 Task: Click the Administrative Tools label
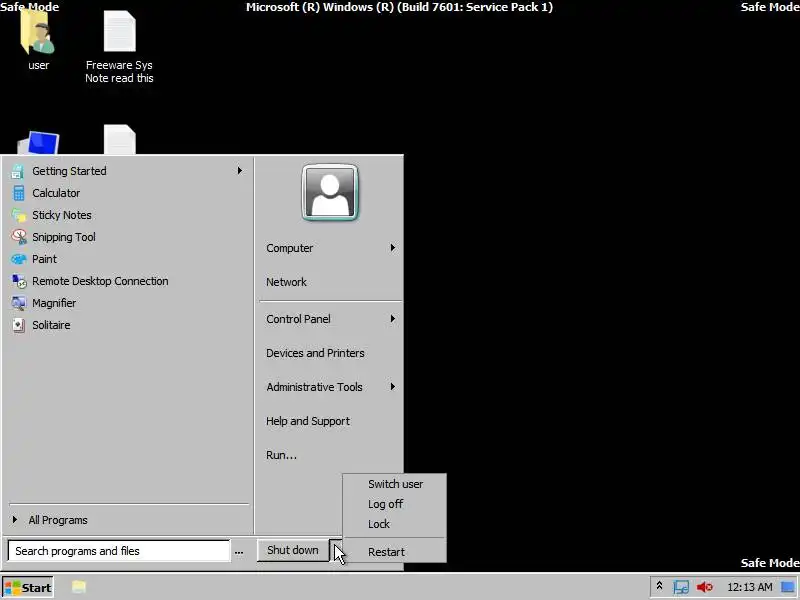tap(314, 387)
